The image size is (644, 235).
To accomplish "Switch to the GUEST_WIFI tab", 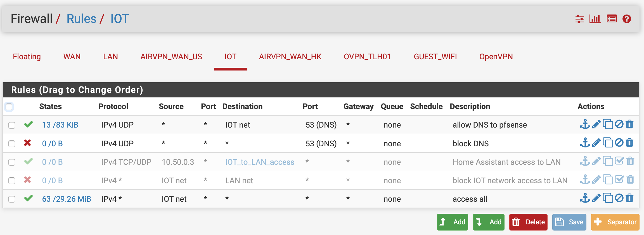I will (435, 57).
